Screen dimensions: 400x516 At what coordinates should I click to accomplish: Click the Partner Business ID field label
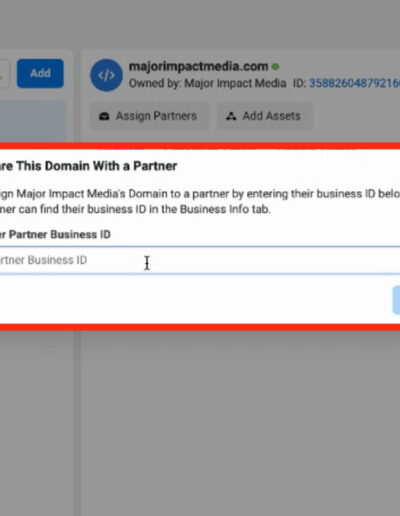[55, 235]
